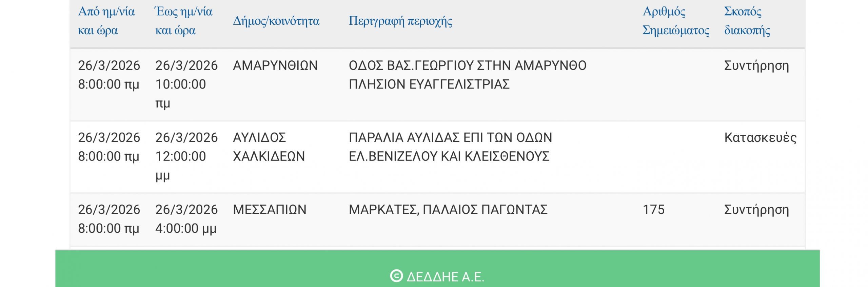The width and height of the screenshot is (868, 287).
Task: Click Συντήρηση in the ΜΕΣΣΑΠΙΩΝ row
Action: pos(756,210)
